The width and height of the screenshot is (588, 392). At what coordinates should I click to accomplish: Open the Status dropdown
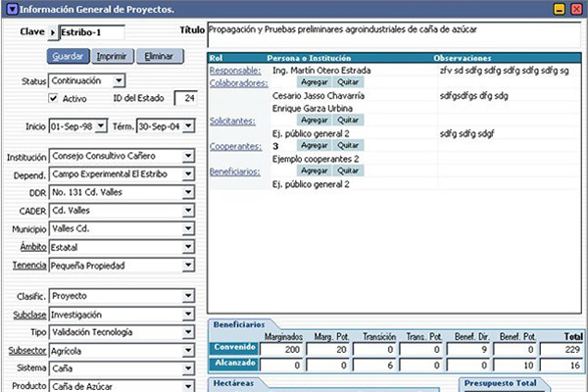(x=119, y=80)
